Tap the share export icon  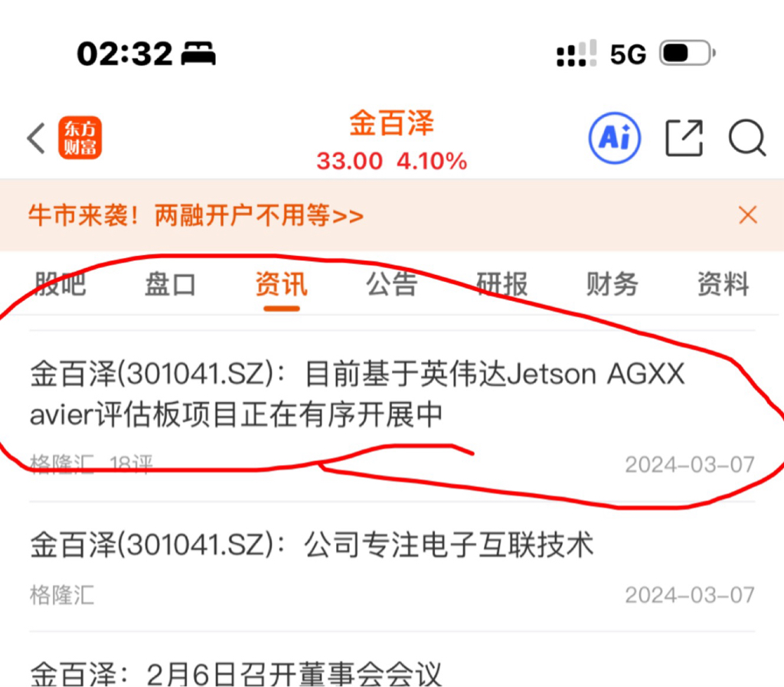(684, 138)
